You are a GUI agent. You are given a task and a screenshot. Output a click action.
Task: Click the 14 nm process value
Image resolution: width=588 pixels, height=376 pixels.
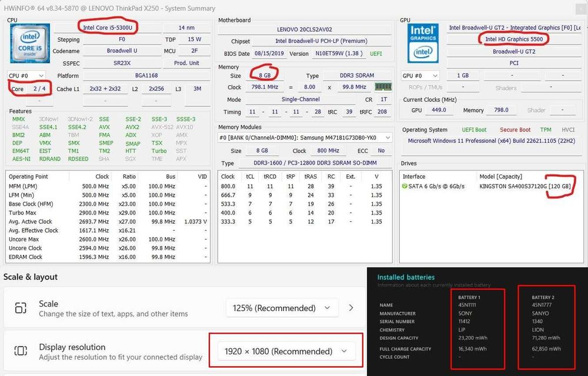[186, 28]
